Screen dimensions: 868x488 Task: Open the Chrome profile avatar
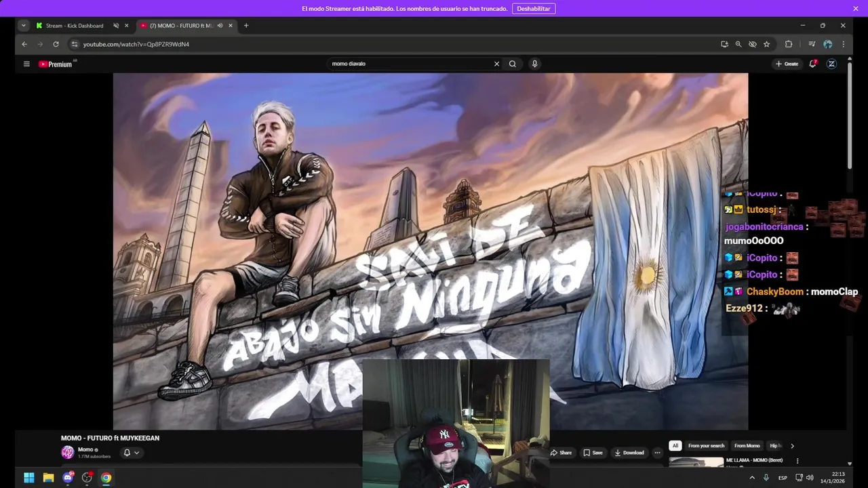(828, 44)
